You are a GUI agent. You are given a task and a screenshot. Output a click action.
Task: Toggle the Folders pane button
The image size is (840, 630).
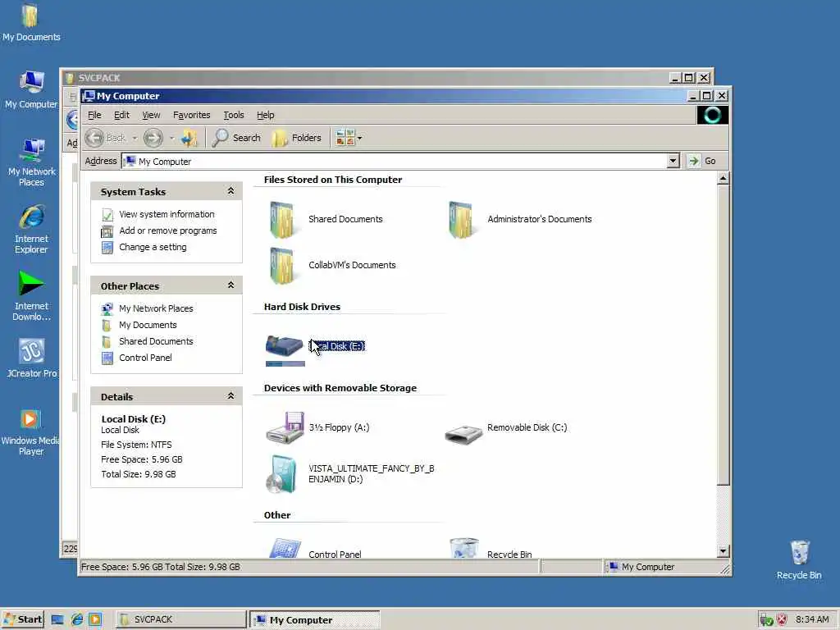pos(297,138)
